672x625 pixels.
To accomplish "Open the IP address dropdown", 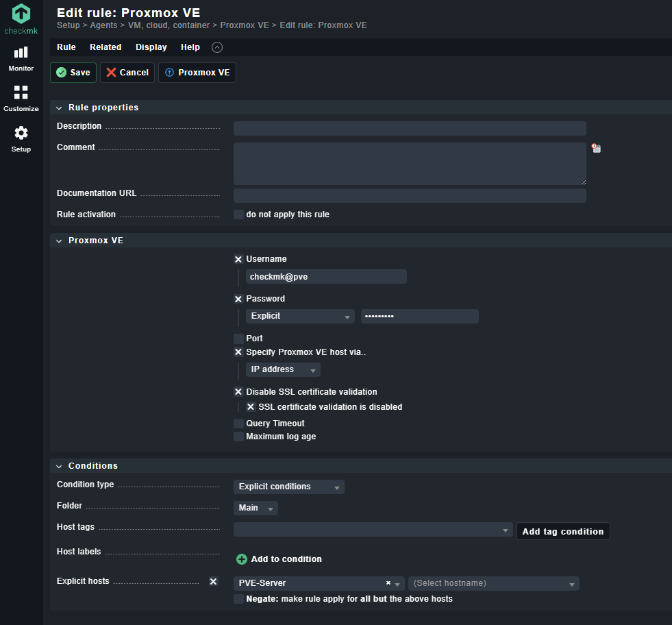I will (x=283, y=369).
